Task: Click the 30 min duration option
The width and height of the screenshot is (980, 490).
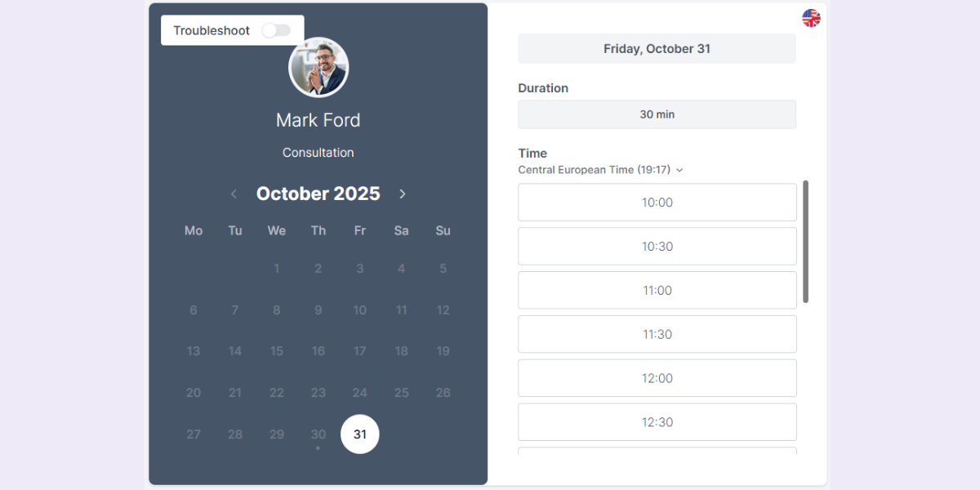Action: [657, 114]
